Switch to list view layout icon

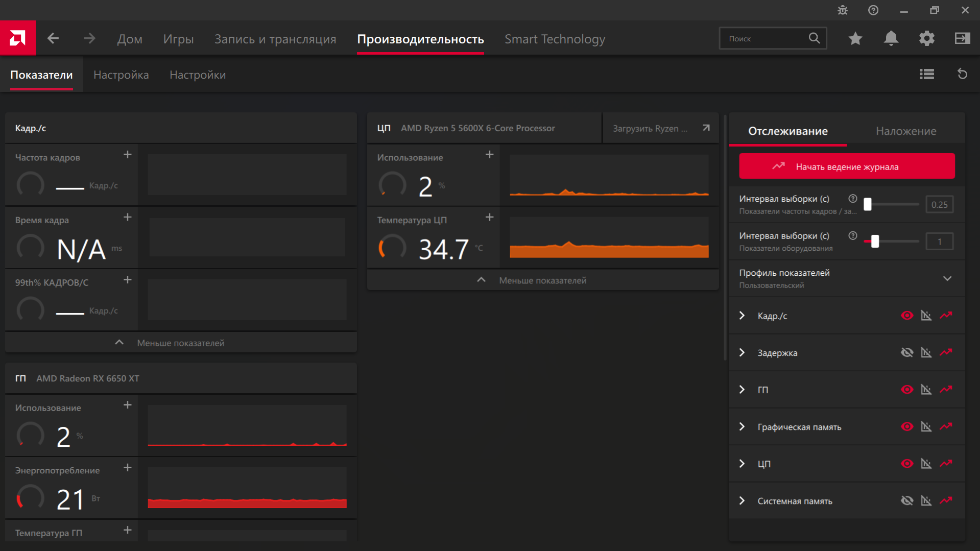click(927, 75)
